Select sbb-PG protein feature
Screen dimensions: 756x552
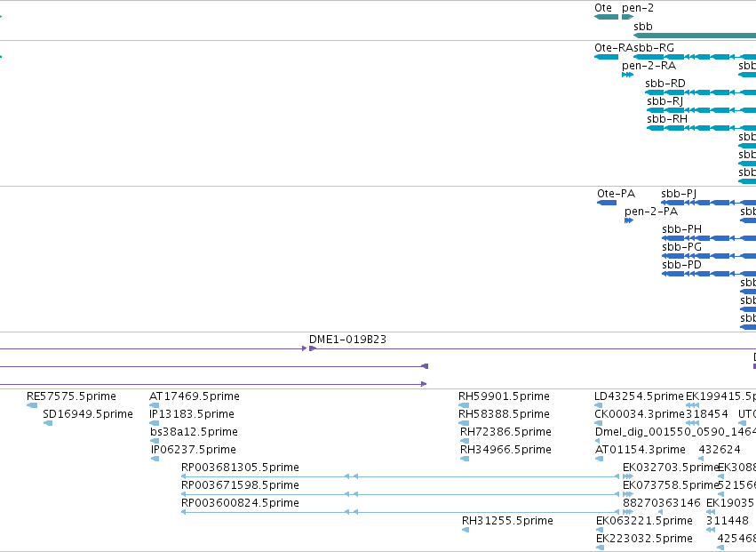click(x=709, y=256)
